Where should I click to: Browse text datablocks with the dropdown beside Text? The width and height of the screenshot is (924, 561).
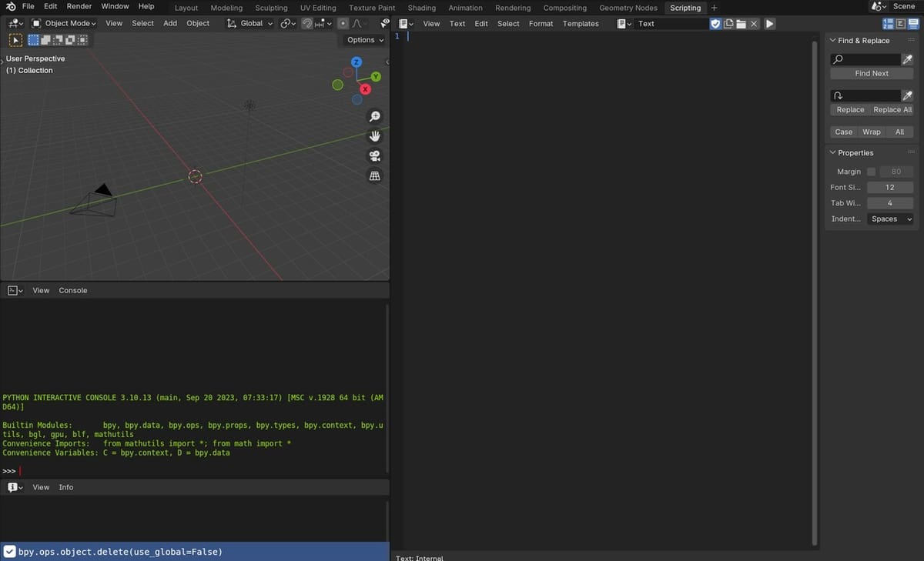pyautogui.click(x=625, y=24)
